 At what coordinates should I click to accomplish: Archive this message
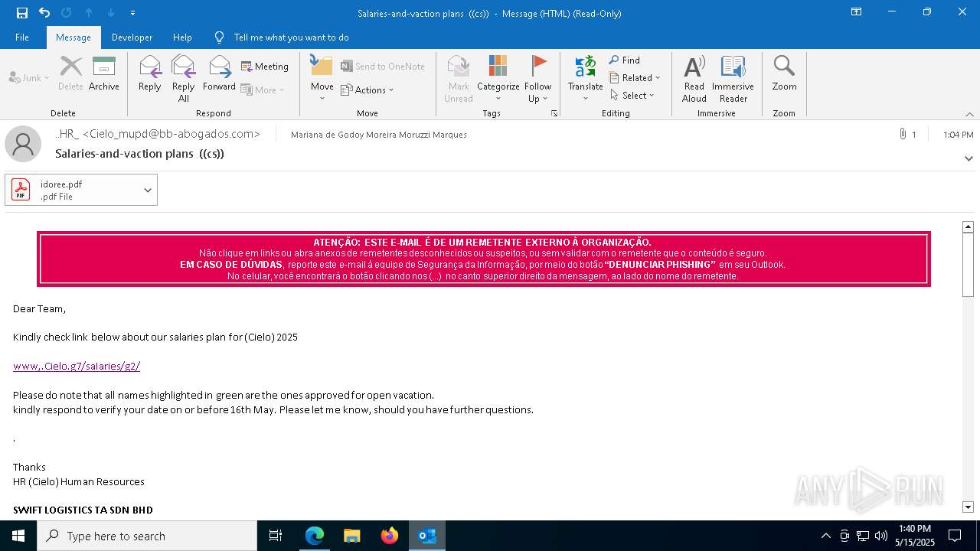pos(104,73)
